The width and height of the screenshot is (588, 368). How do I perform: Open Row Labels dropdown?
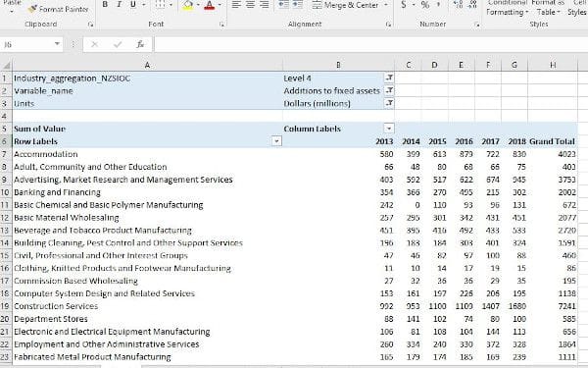coord(276,141)
